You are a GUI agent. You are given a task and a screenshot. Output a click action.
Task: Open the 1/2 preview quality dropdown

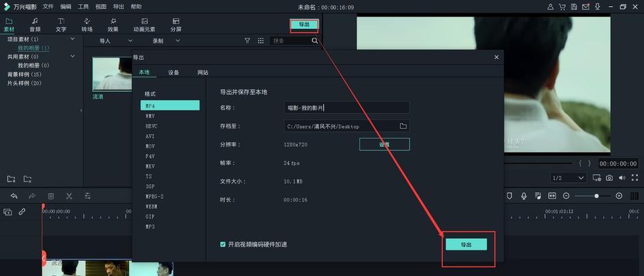click(569, 178)
